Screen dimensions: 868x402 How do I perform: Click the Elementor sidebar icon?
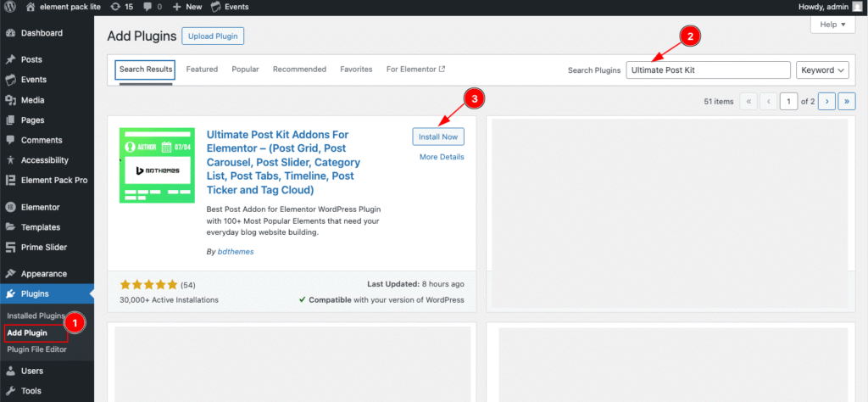(x=10, y=207)
